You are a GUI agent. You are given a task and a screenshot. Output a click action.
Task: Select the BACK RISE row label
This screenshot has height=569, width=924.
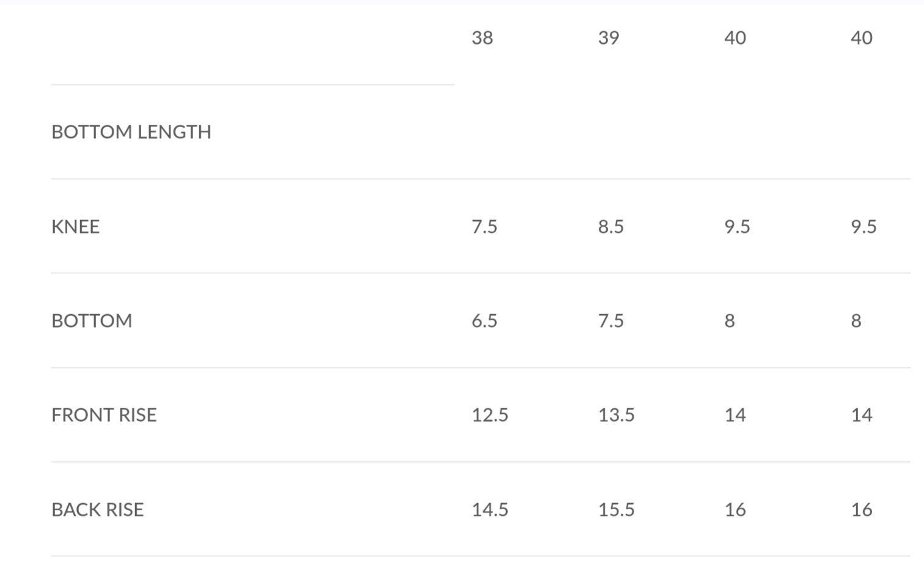pos(98,510)
